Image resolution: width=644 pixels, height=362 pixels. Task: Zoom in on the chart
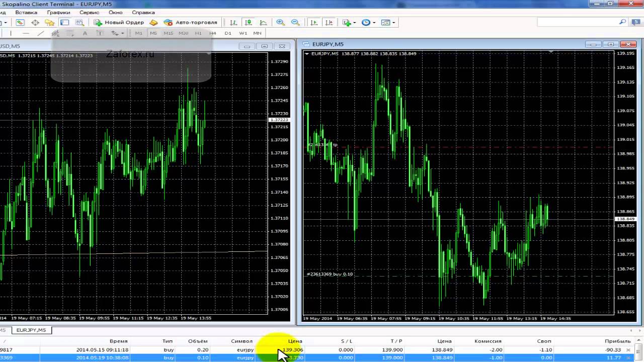(280, 23)
